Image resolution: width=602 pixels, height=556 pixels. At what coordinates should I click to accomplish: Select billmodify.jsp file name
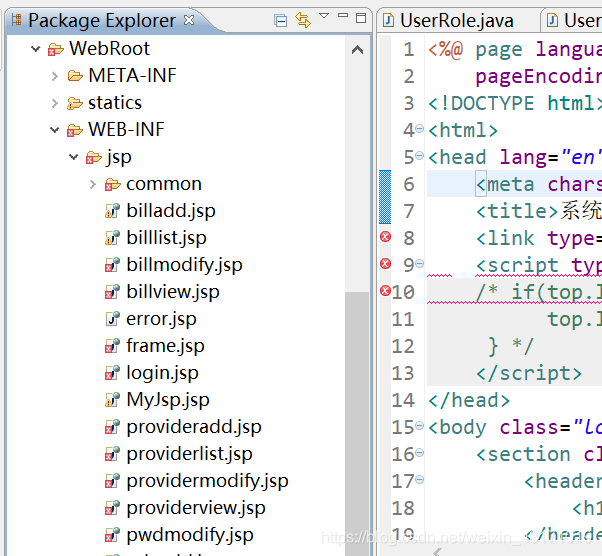point(184,265)
